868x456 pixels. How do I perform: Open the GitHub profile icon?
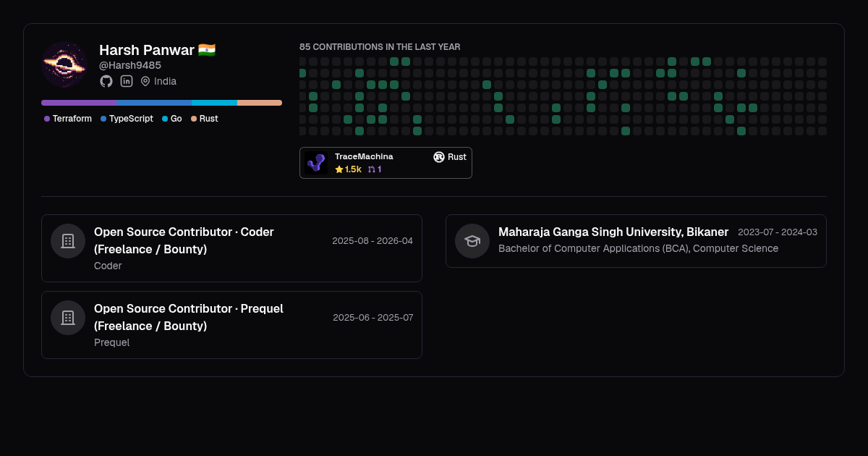(x=106, y=81)
